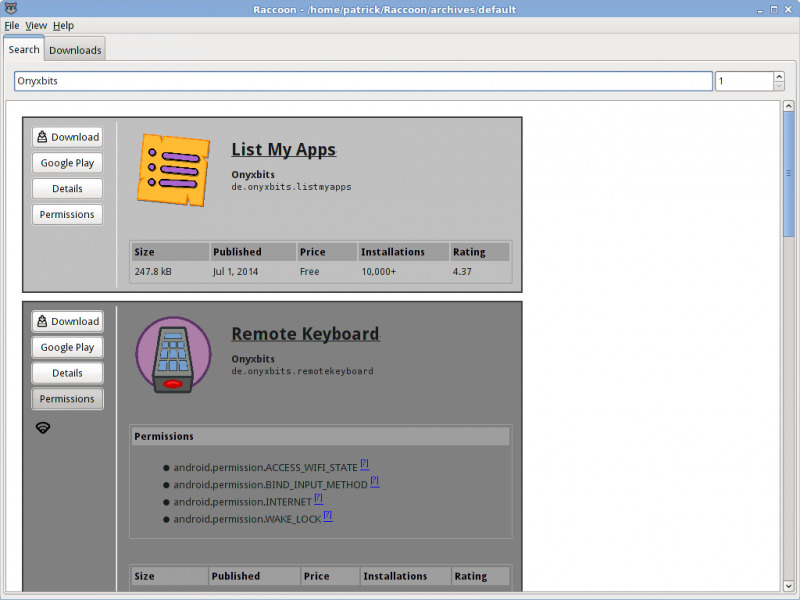Switch to the Downloads tab
Viewport: 800px width, 600px height.
click(x=75, y=50)
